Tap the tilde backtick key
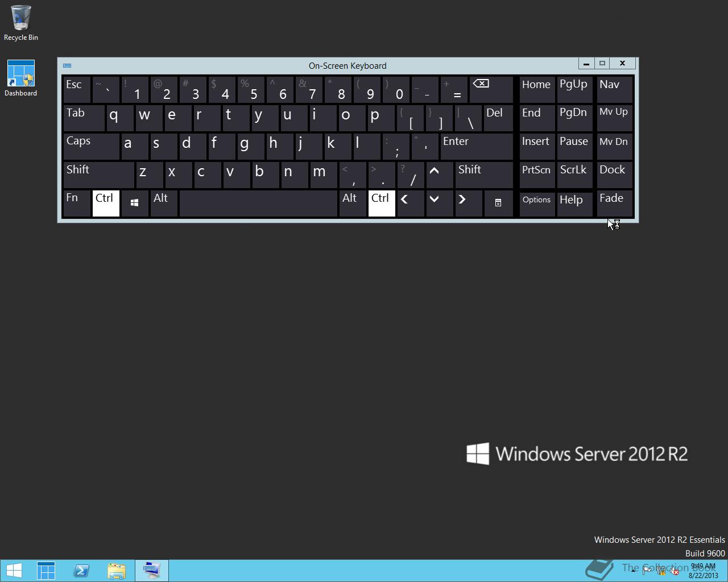The width and height of the screenshot is (728, 582). [x=106, y=89]
